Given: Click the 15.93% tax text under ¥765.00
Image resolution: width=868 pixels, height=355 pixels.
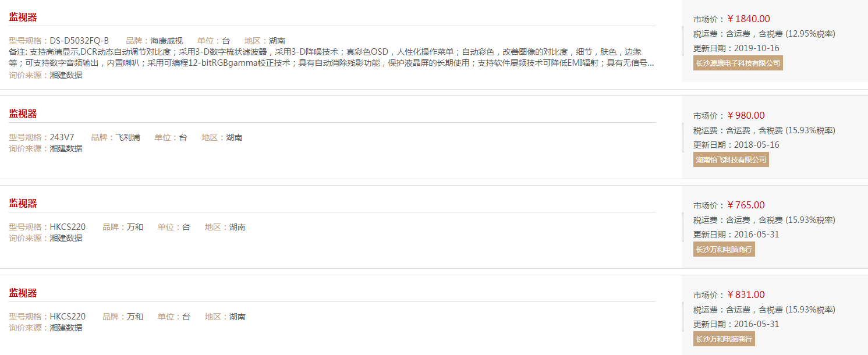Looking at the screenshot, I should pos(810,220).
